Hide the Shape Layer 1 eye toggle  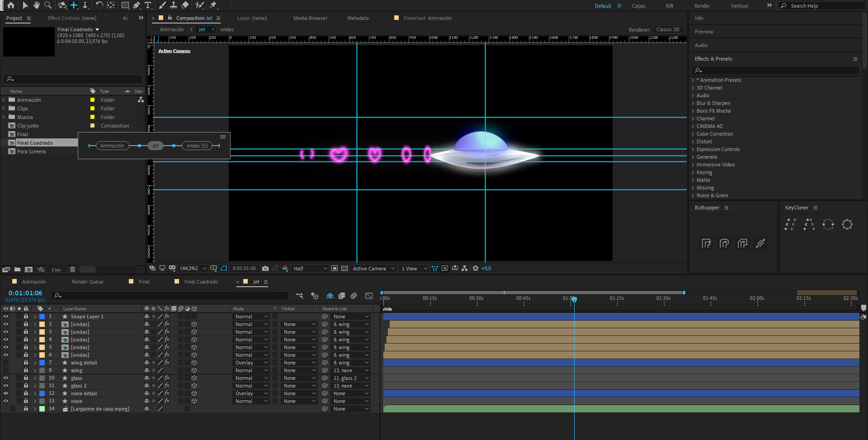pos(5,317)
